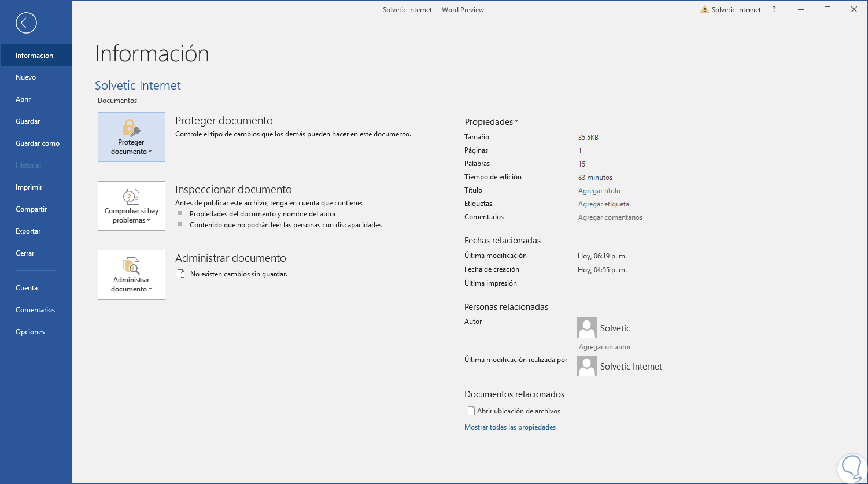Click the Última modificación time Hoy, 06:19 p. m.
The image size is (868, 484).
point(603,256)
